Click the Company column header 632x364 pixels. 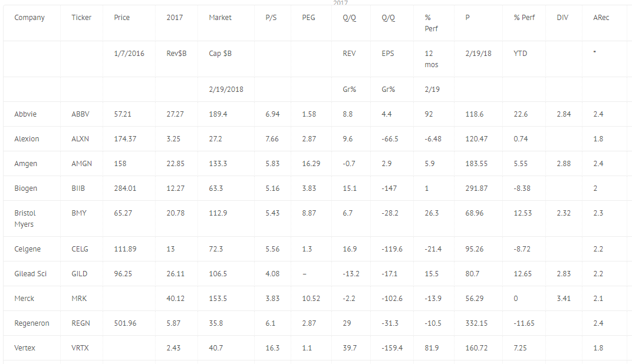click(x=29, y=18)
